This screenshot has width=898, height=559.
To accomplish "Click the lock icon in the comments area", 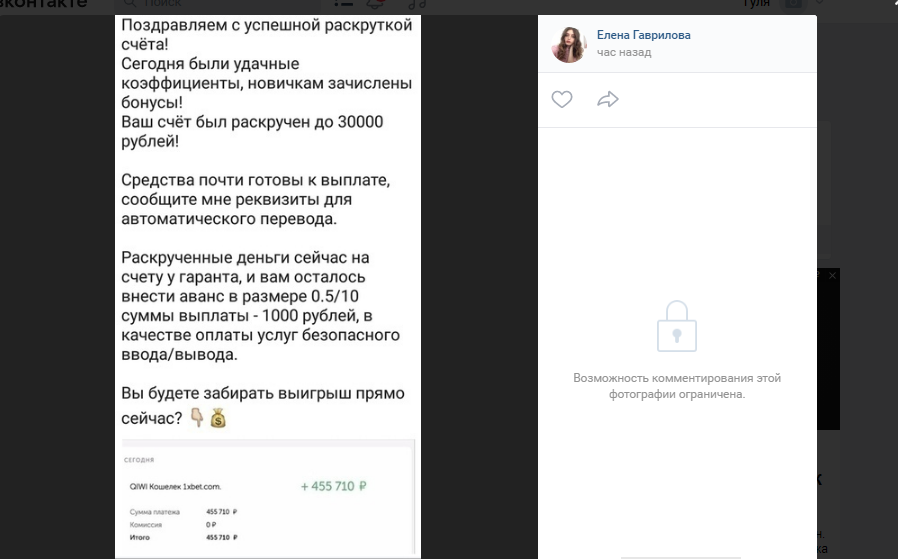I will point(676,326).
